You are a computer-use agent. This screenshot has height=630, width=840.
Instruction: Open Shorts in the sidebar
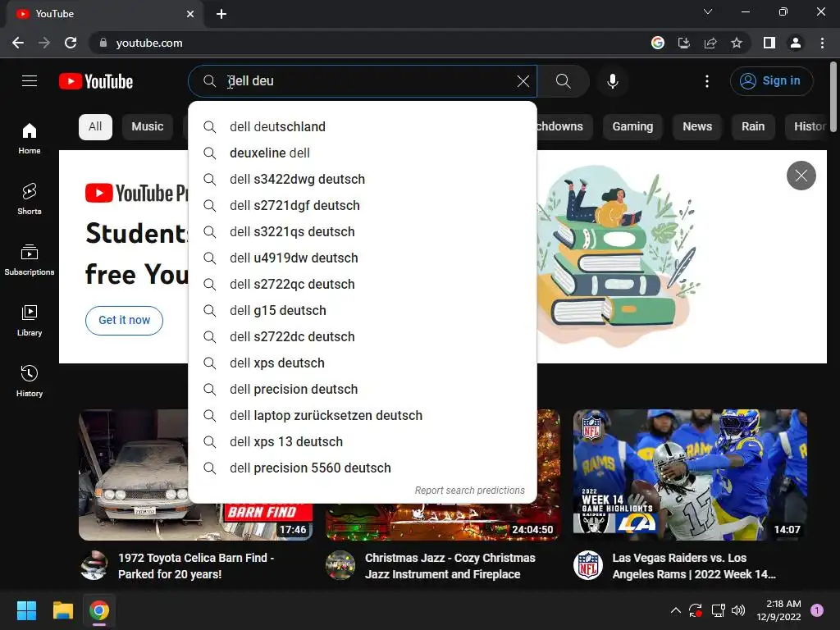point(30,199)
